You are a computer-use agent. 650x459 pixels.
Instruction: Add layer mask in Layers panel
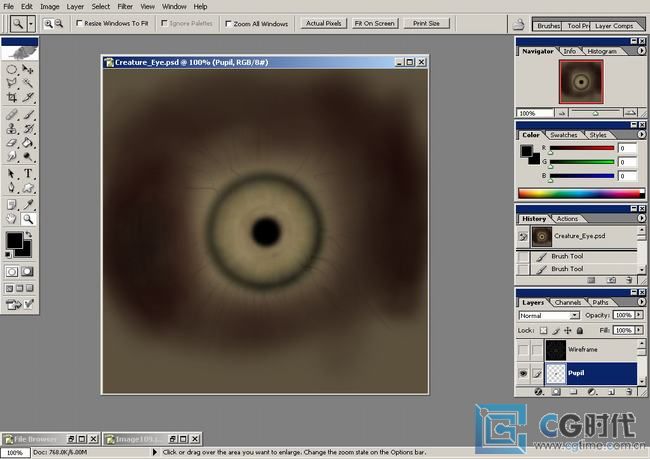556,391
